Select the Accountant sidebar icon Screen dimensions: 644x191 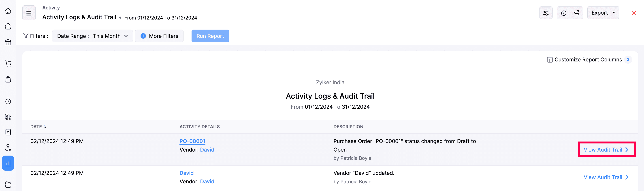[x=8, y=148]
